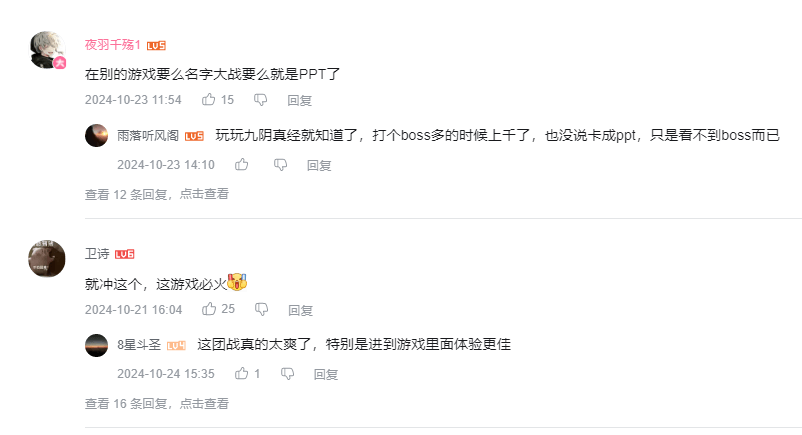Viewport: 802px width, 435px height.
Task: Like 夜羽千殇1's comment with thumbs-up
Action: 209,100
